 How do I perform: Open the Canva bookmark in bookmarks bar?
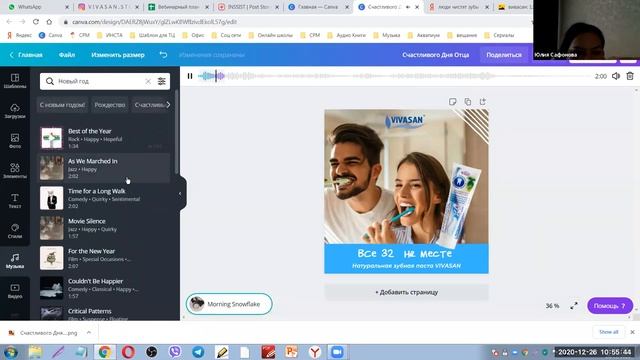51,35
